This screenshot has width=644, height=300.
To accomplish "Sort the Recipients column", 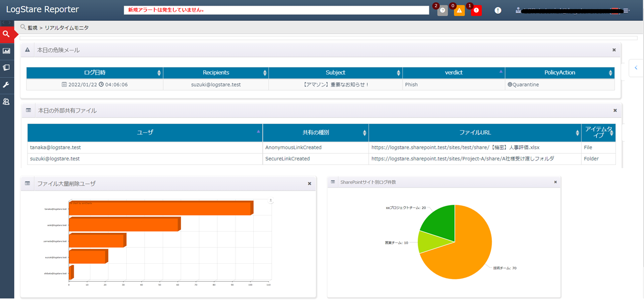I will 216,73.
